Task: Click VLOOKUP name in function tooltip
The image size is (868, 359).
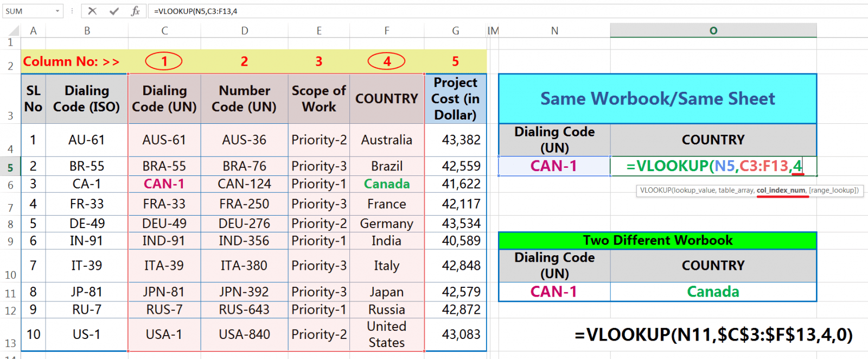Action: (655, 190)
